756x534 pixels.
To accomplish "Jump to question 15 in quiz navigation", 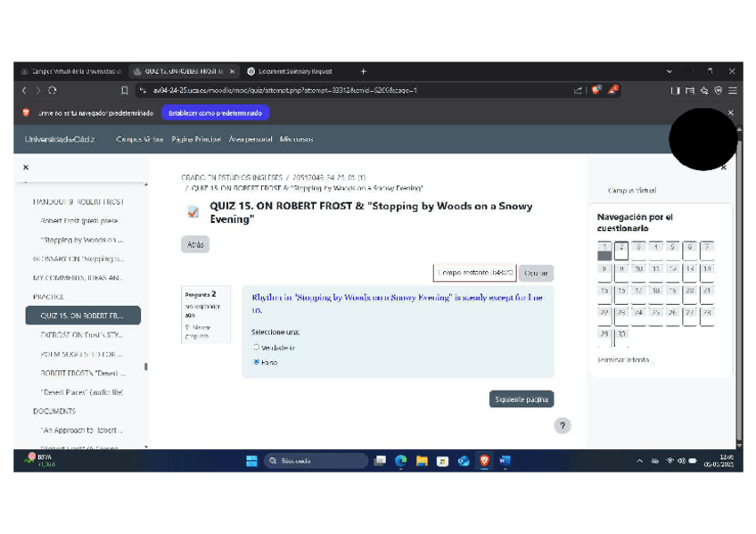I will [x=604, y=291].
